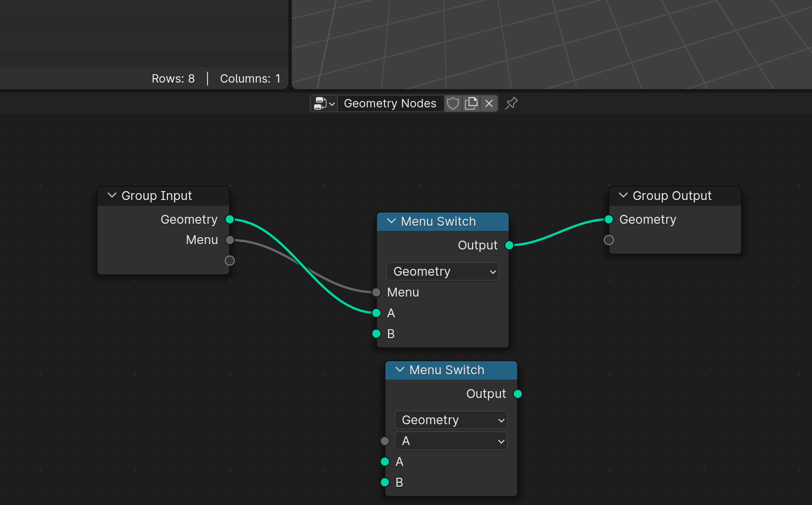
Task: Open lower Menu Switch Geometry type dropdown
Action: (451, 420)
